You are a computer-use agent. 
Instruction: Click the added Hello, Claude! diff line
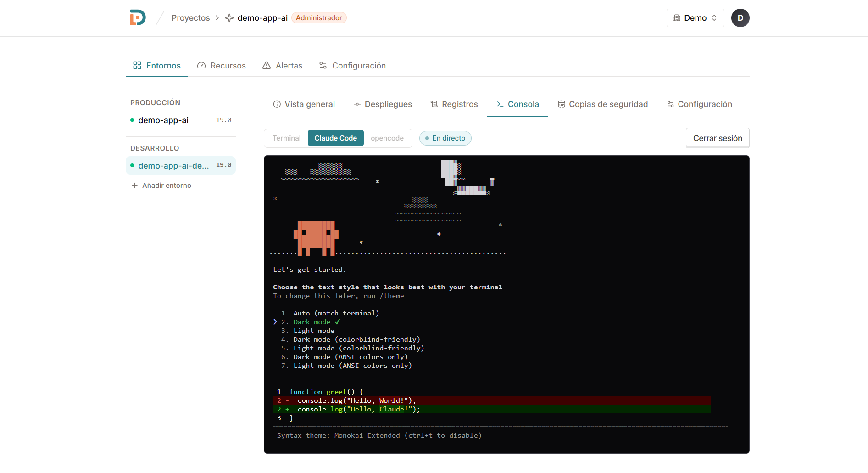tap(492, 409)
